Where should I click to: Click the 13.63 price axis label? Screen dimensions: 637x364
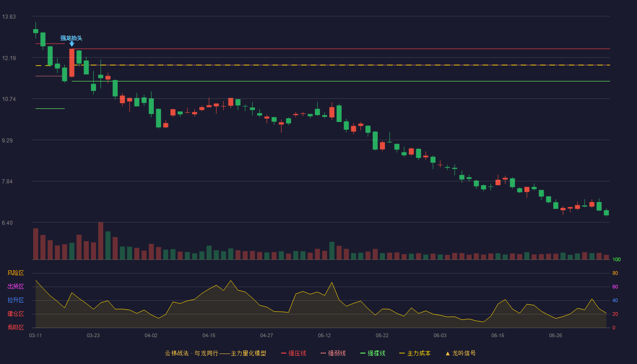point(9,17)
